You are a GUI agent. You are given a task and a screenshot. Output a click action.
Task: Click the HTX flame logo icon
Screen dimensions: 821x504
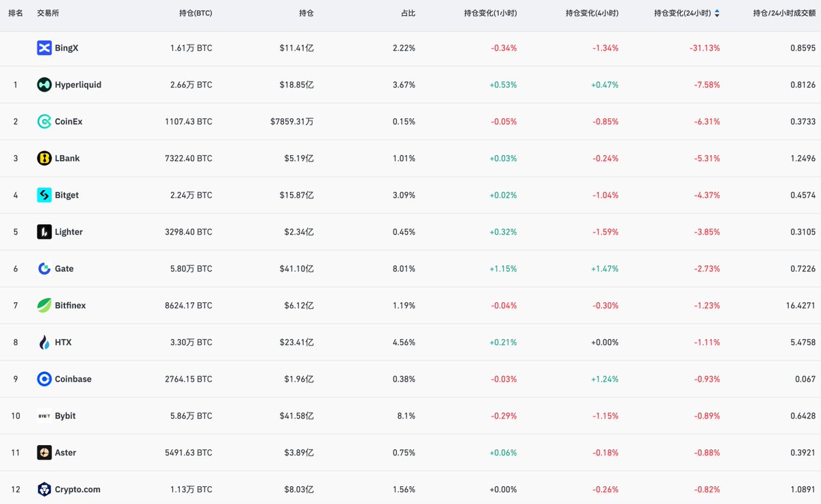[44, 342]
